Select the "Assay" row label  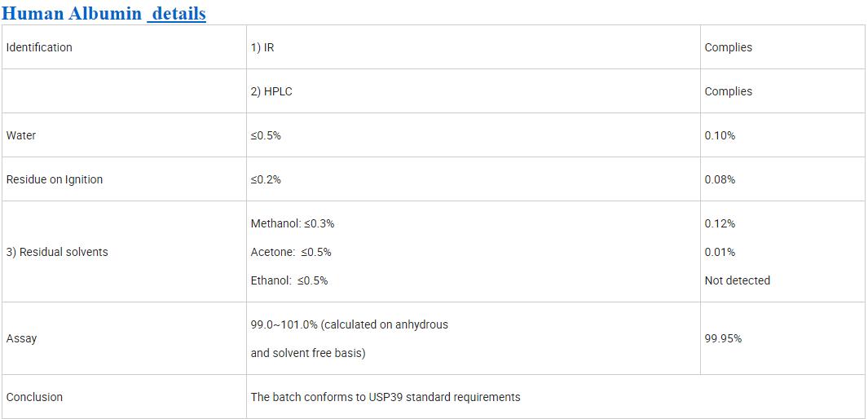(x=21, y=338)
